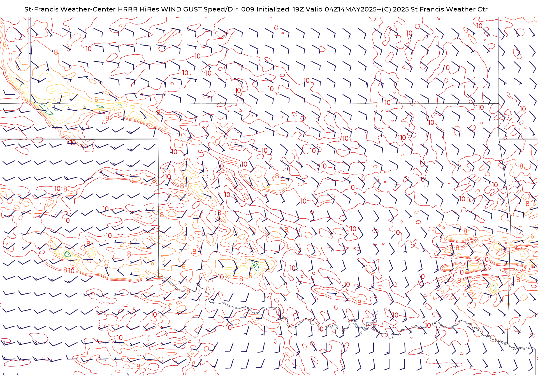Viewport: 538px width, 392px height.
Task: Click the yellow '3' contour label
Action: pos(50,104)
